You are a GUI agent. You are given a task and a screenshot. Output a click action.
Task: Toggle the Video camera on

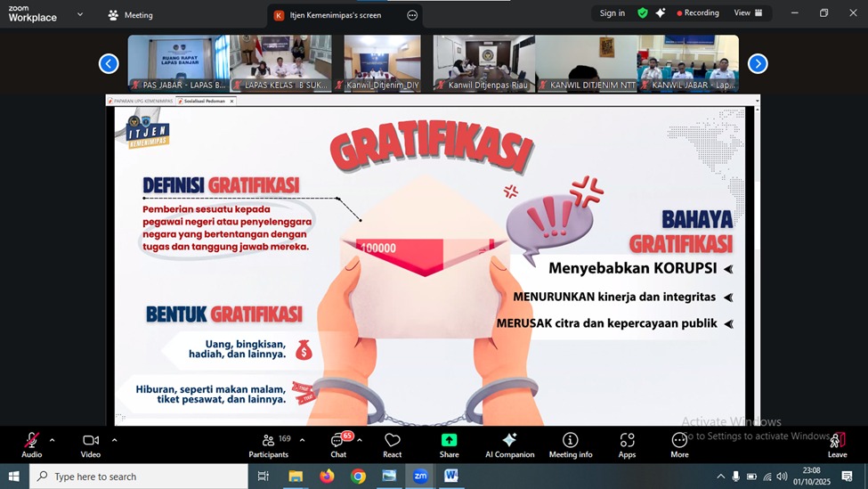91,444
